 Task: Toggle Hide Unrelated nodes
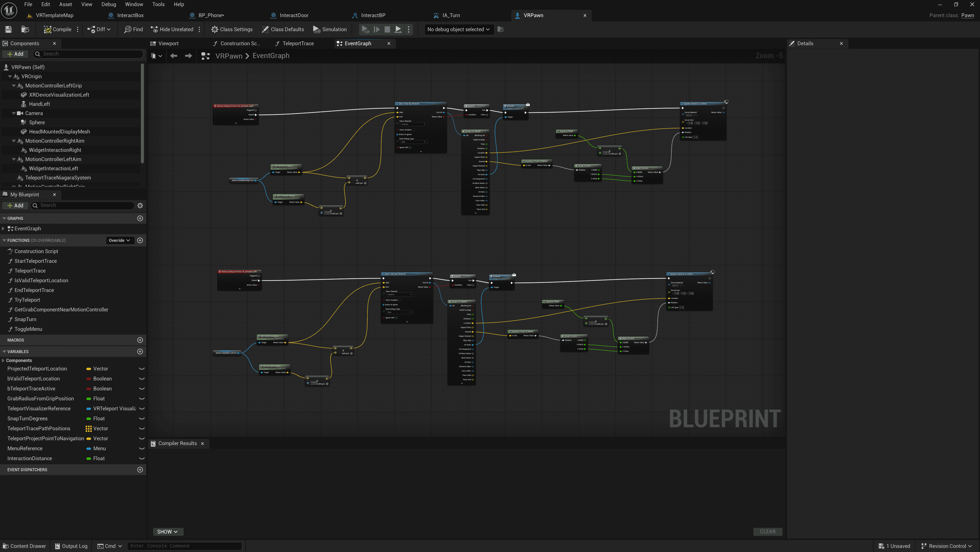(x=172, y=29)
